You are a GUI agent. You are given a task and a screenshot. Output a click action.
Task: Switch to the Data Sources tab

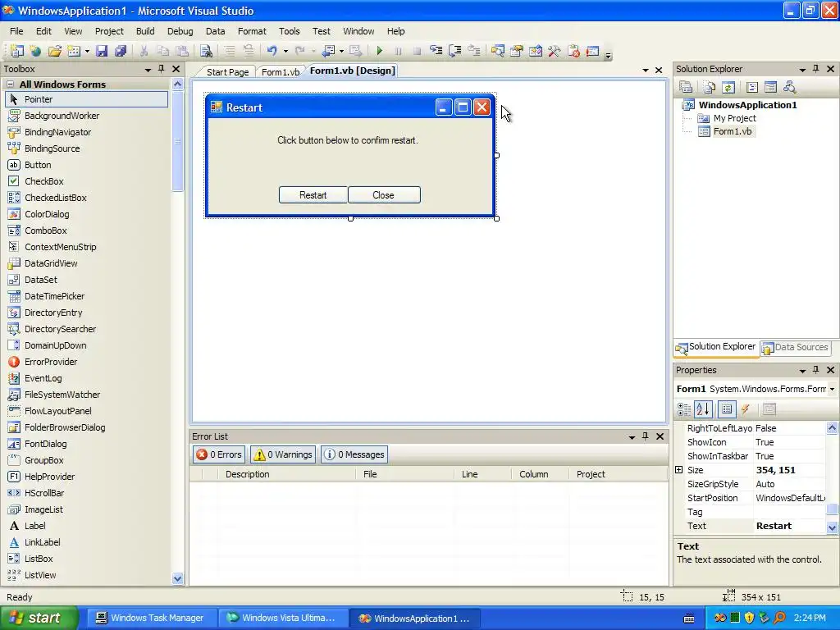pyautogui.click(x=795, y=347)
